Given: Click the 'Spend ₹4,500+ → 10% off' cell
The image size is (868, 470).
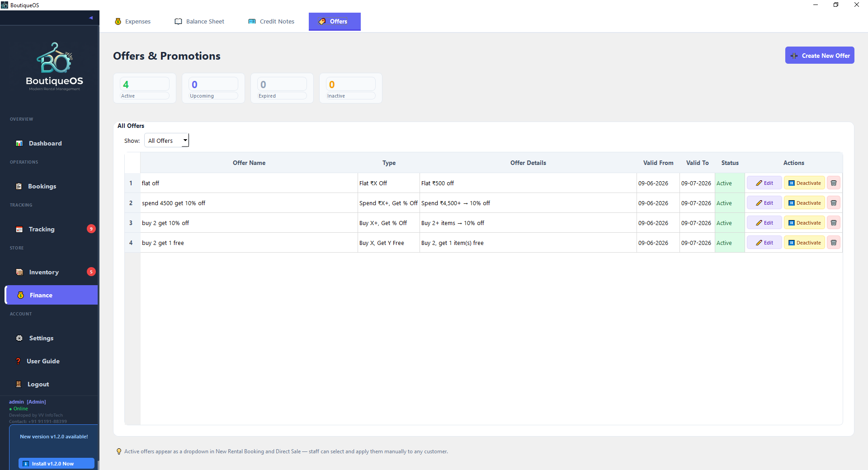Looking at the screenshot, I should (528, 203).
